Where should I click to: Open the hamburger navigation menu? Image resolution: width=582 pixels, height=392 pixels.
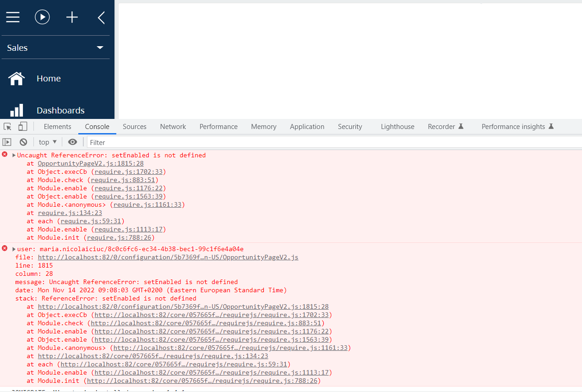[13, 17]
